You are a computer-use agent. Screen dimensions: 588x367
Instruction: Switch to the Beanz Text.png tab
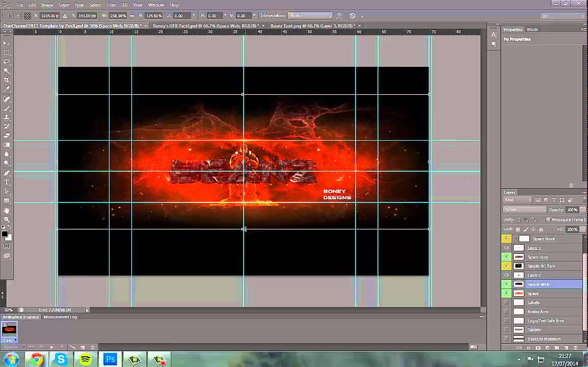pyautogui.click(x=313, y=25)
